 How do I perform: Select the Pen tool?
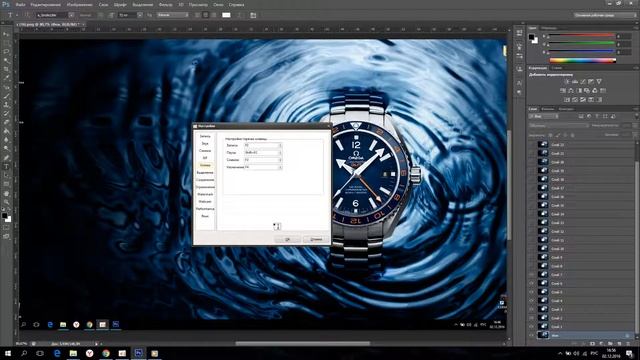coord(6,158)
